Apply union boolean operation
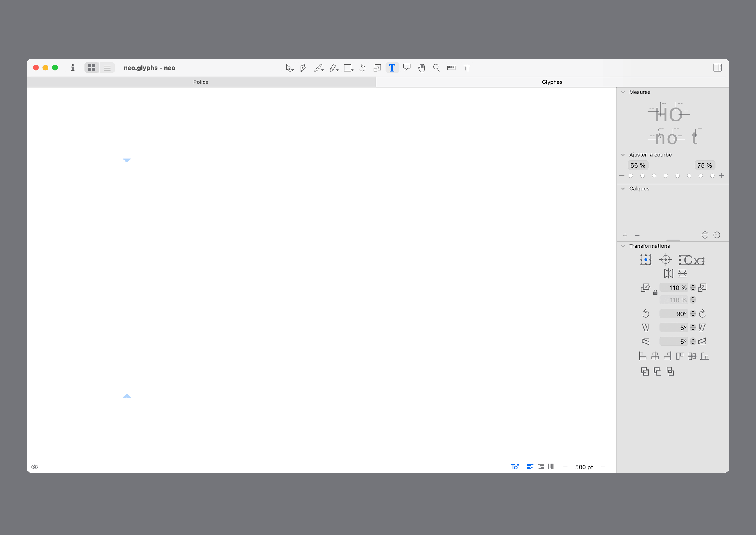This screenshot has width=756, height=535. [645, 371]
